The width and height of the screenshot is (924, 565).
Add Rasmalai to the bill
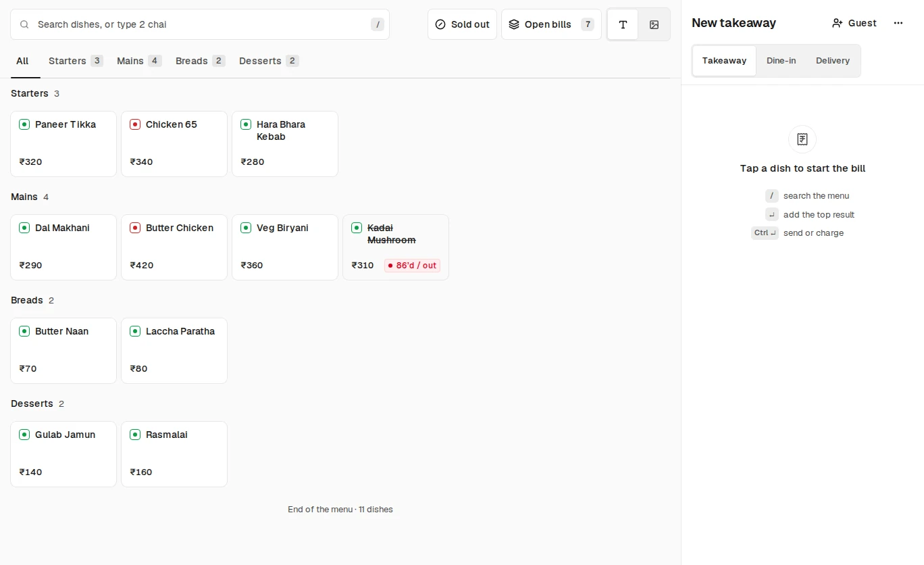pyautogui.click(x=174, y=454)
